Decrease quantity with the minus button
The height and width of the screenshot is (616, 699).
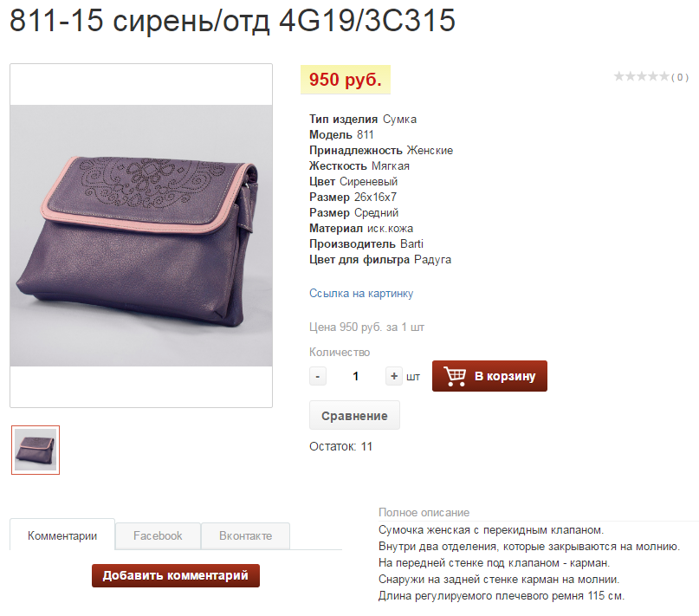point(318,376)
